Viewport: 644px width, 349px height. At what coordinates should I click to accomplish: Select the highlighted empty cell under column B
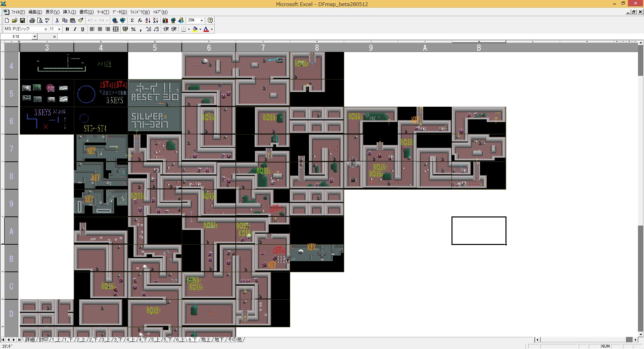479,231
